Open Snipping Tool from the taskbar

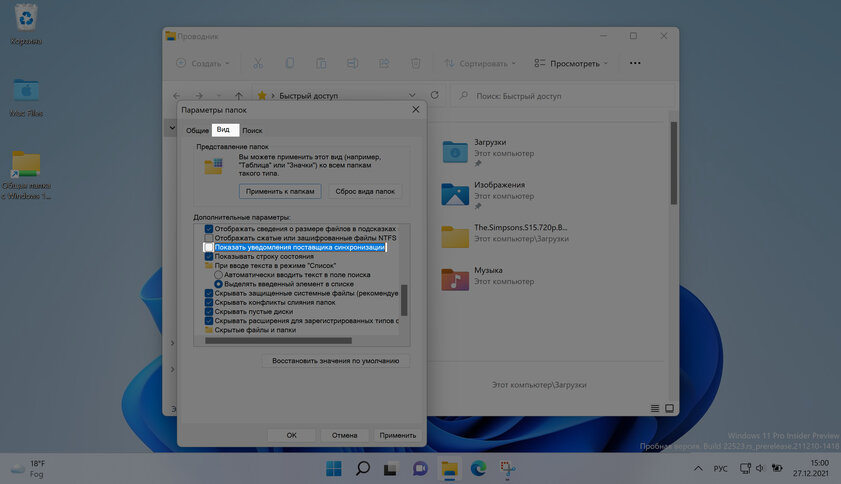[x=507, y=468]
